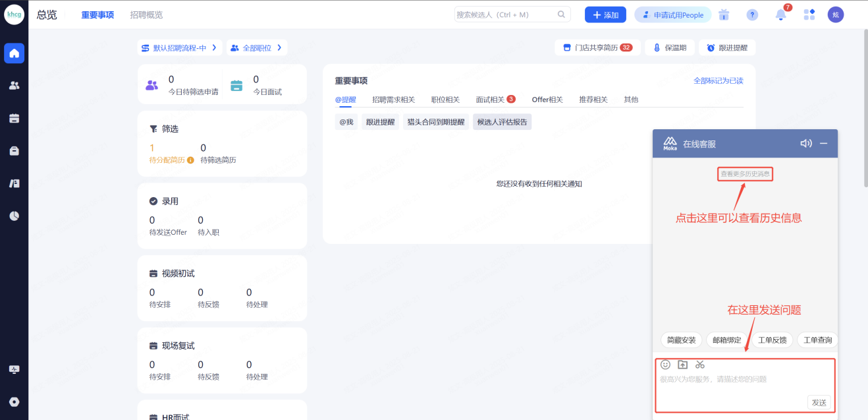868x420 pixels.
Task: Expand the 全部职位 dropdown
Action: point(257,48)
